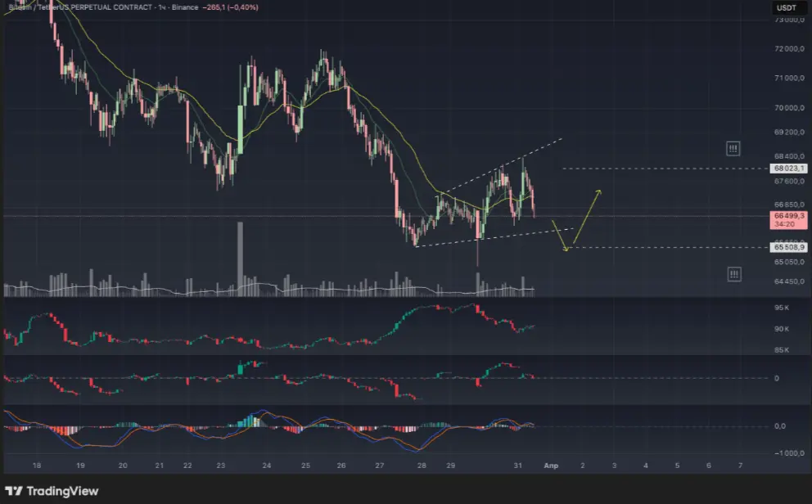Click the 66850,0 price scale value
Viewport: 812px width, 504px height.
click(x=789, y=205)
